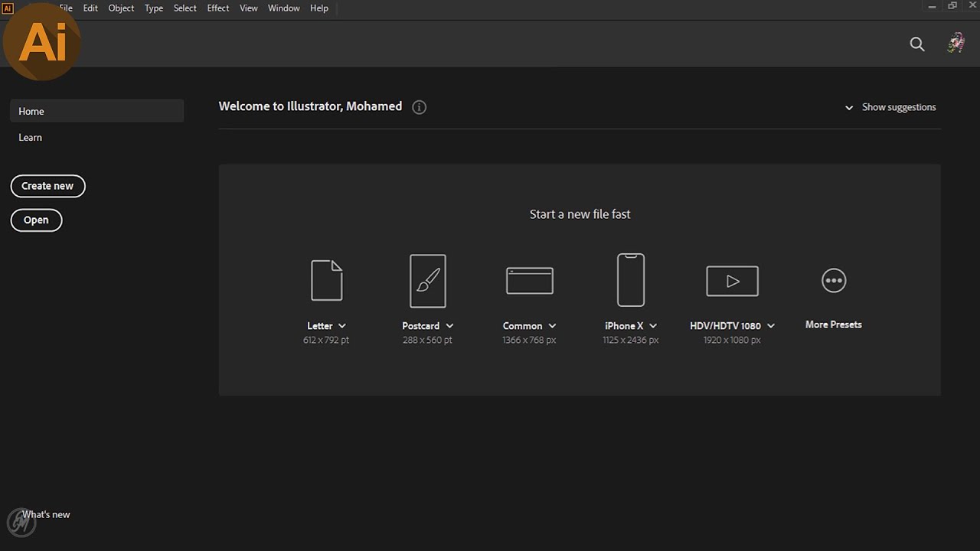980x551 pixels.
Task: Open the user profile avatar
Action: pyautogui.click(x=955, y=44)
